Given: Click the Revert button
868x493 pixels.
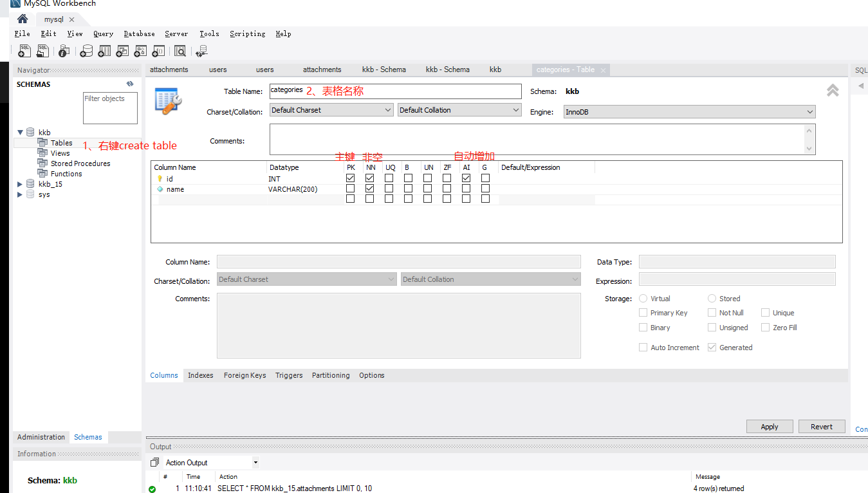Looking at the screenshot, I should pos(821,427).
